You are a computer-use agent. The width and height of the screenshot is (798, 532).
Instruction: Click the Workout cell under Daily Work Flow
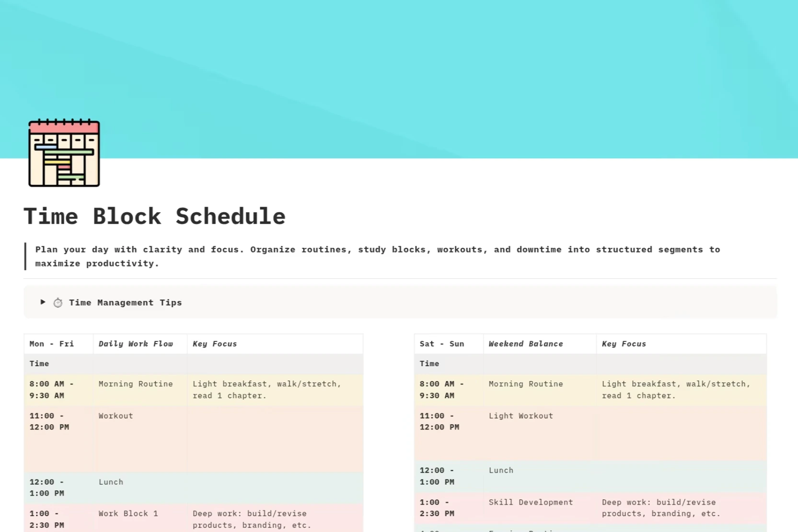coord(115,416)
